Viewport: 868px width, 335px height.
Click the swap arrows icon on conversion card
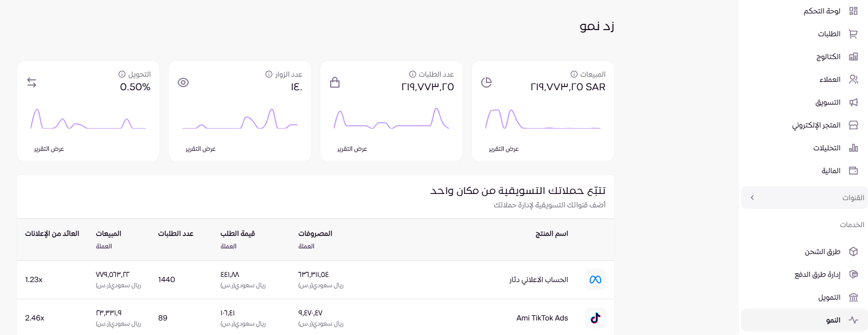point(32,82)
